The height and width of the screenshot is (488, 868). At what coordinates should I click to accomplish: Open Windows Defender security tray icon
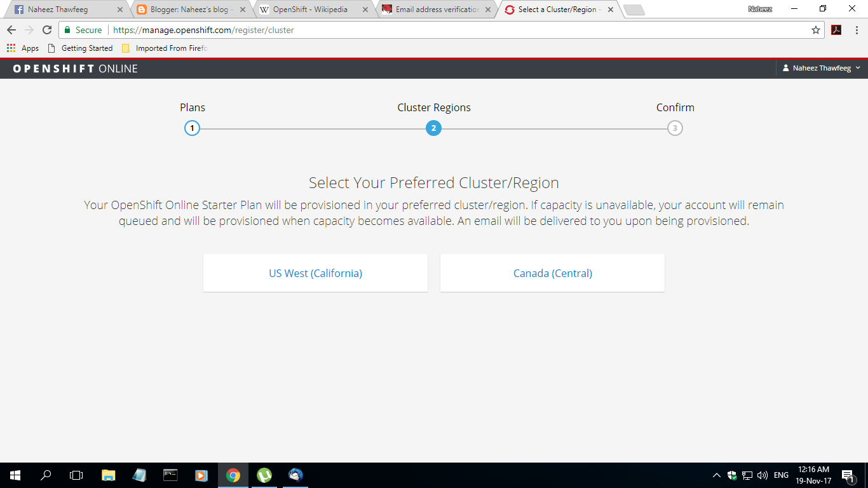coord(732,475)
